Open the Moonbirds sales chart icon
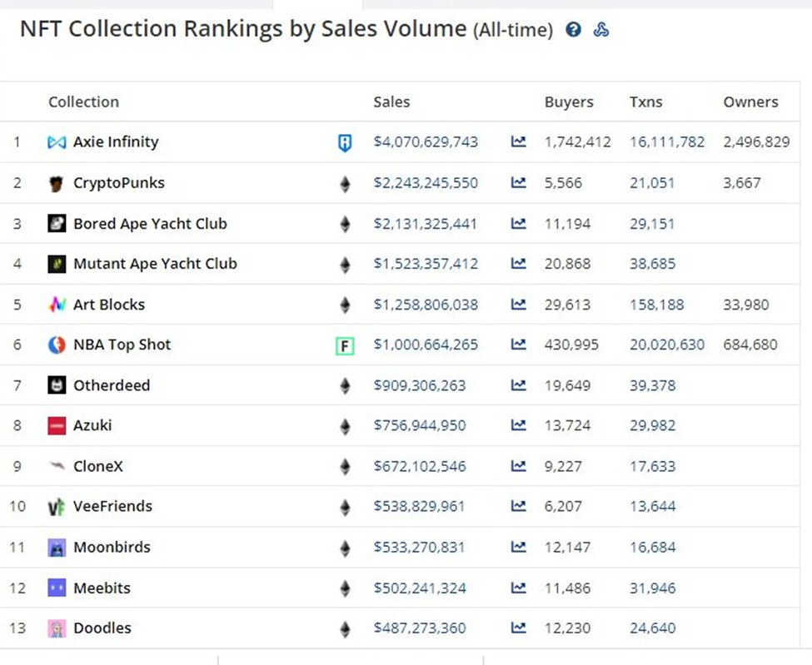The image size is (812, 665). [x=518, y=548]
